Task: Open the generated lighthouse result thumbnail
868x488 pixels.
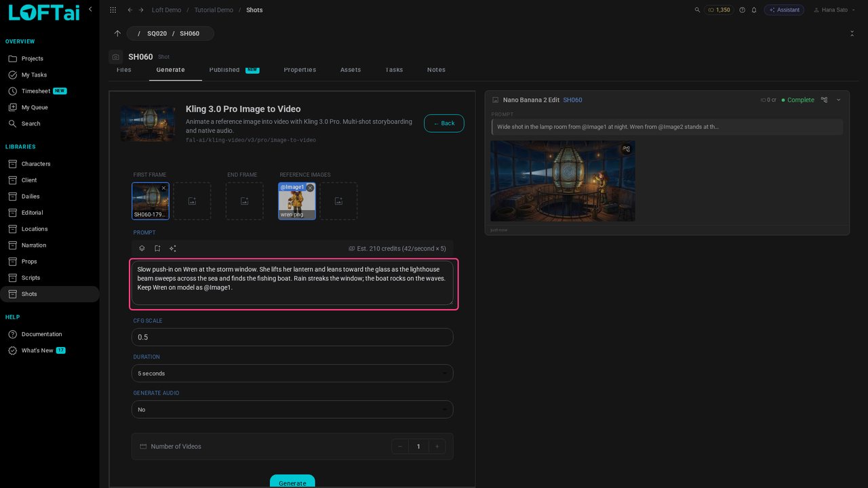Action: tap(563, 181)
